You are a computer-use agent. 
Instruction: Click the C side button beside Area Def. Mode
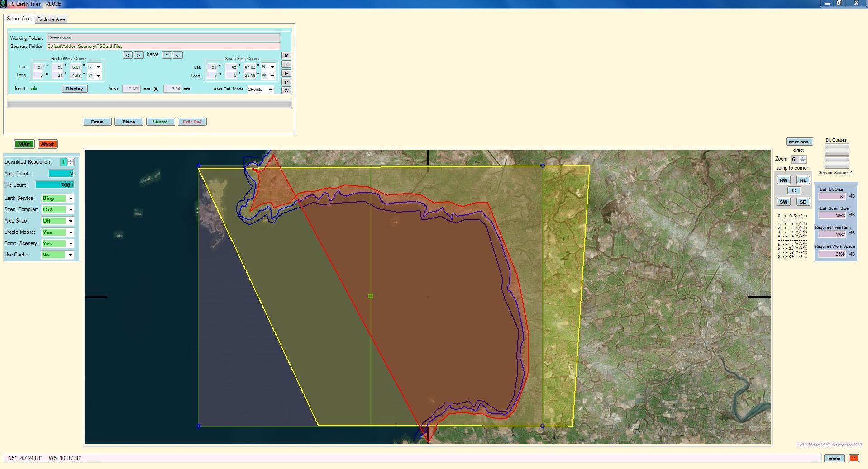[286, 90]
